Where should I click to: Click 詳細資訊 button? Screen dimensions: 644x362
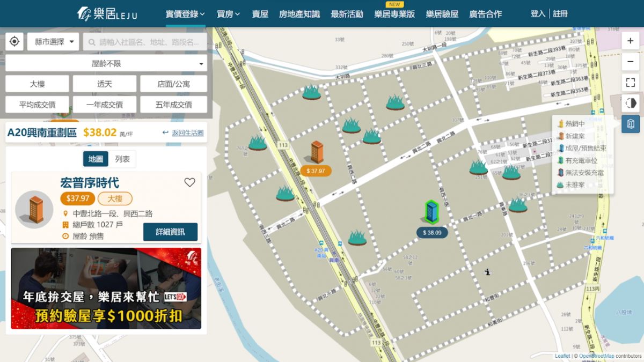(170, 232)
